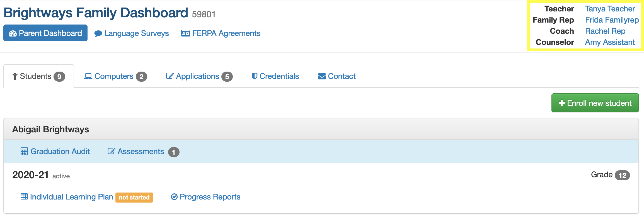Open the Parent Dashboard button

45,33
